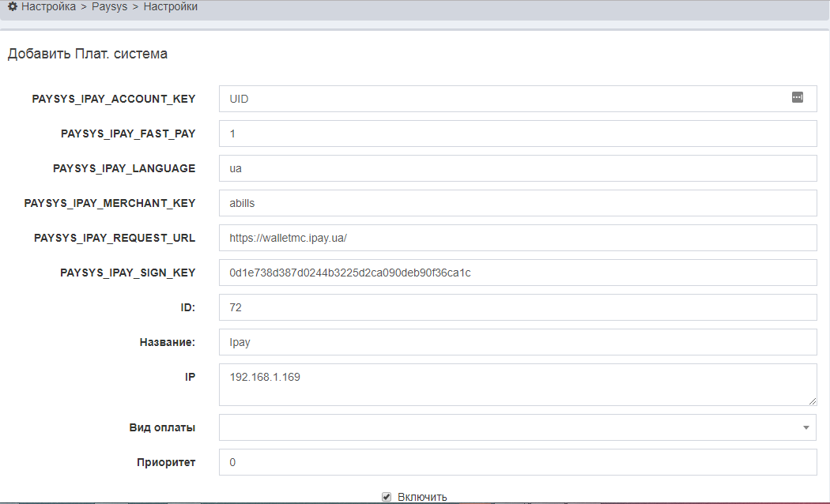Image resolution: width=830 pixels, height=504 pixels.
Task: Click the Приоритет label
Action: click(166, 463)
